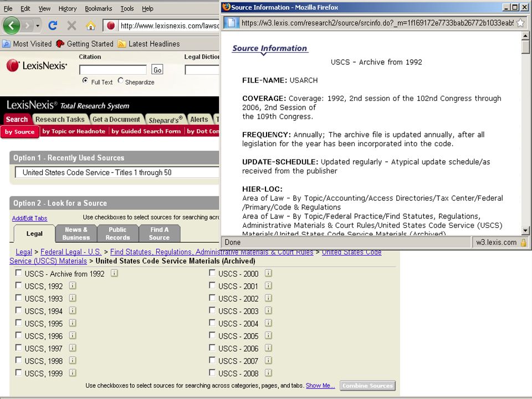The image size is (532, 399).
Task: Click the padlock icon in the popup status bar
Action: click(x=524, y=242)
